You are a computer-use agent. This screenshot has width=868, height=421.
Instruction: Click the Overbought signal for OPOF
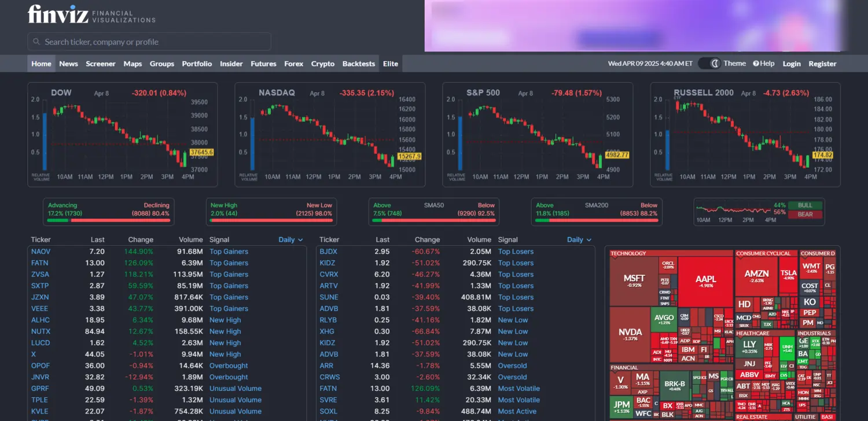pos(229,365)
